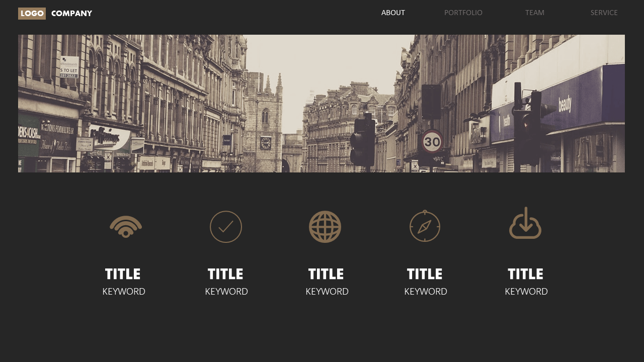Click the Wi-Fi signal icon
The height and width of the screenshot is (362, 644).
click(x=125, y=227)
